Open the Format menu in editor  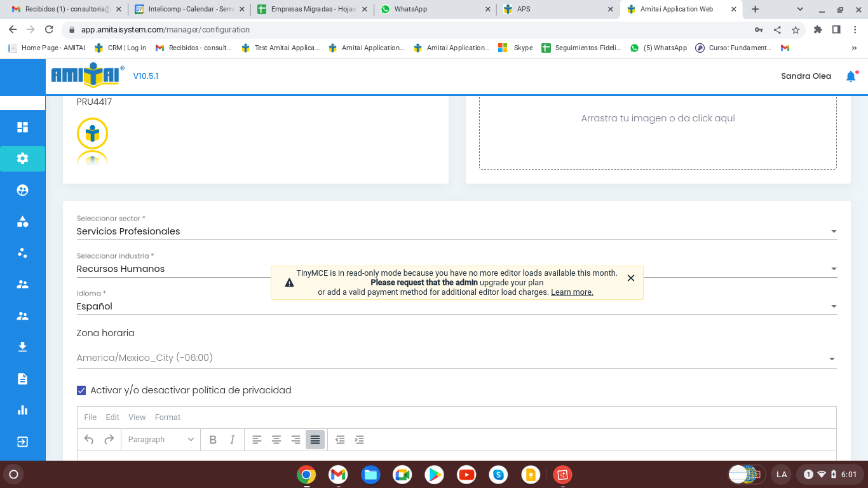click(168, 417)
